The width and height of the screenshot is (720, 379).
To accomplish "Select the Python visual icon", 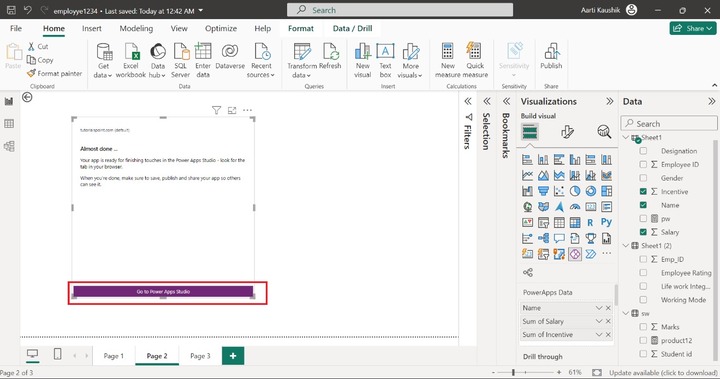I will point(606,222).
